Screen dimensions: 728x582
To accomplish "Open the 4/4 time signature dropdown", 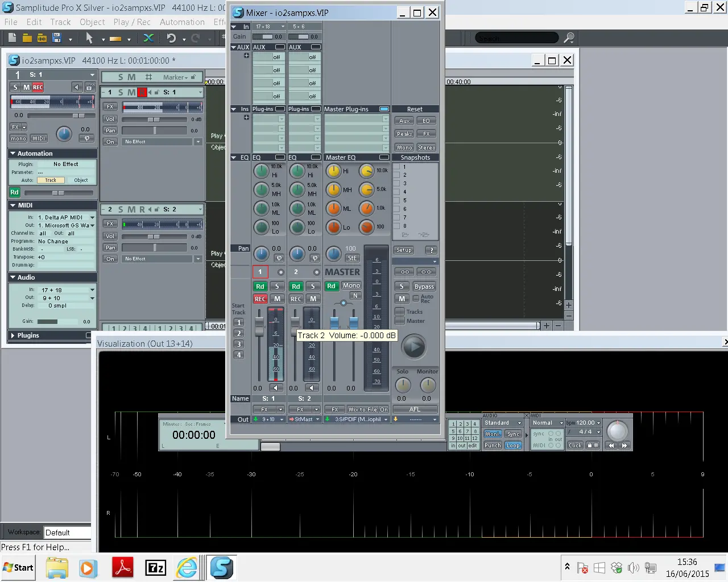I will click(584, 432).
